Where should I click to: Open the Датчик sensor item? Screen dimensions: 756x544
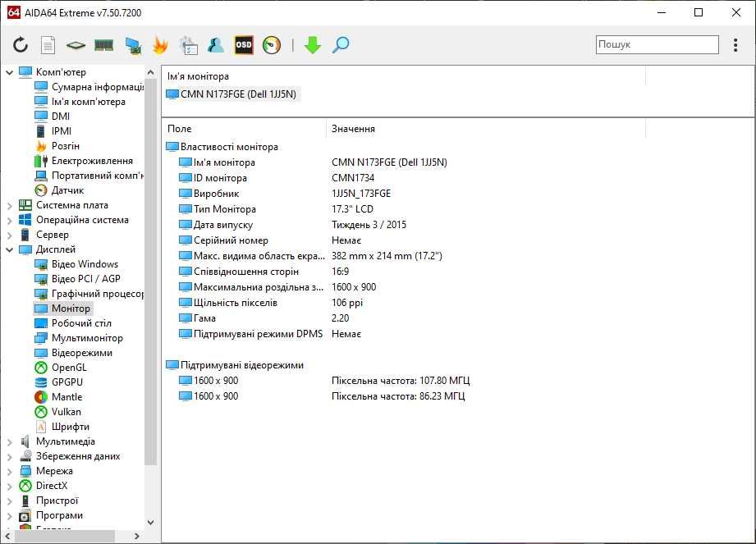click(59, 190)
